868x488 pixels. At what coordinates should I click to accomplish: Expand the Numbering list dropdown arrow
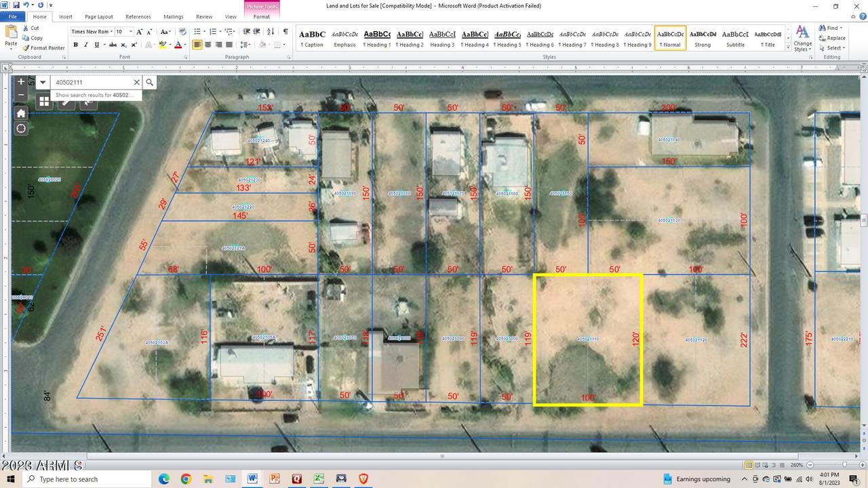coord(220,31)
